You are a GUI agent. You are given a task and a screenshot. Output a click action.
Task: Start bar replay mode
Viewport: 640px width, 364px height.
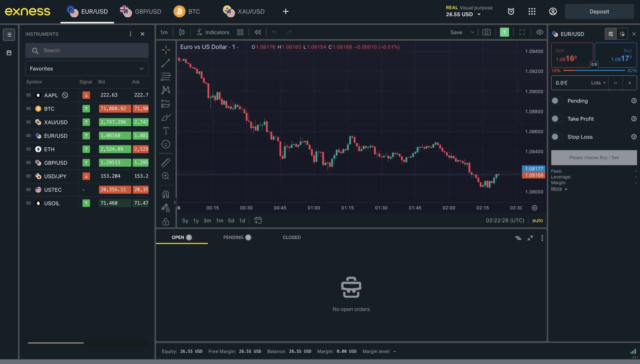(x=258, y=32)
